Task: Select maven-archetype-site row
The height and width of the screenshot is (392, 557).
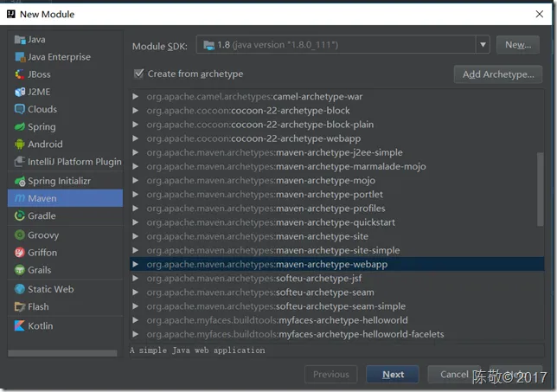Action: pos(336,236)
